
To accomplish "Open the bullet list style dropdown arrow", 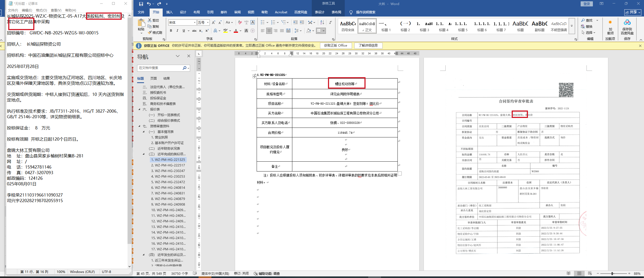I will 268,23.
